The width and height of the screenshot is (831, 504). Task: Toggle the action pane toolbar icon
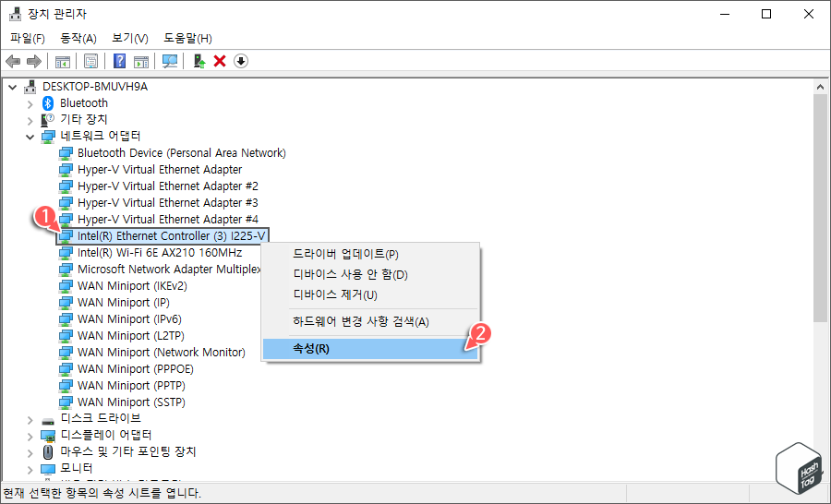coord(141,62)
